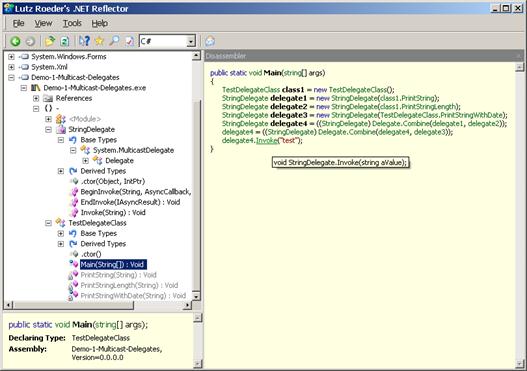Click tree panel horizontal scrollbar left arrow
527x371 pixels.
8,305
